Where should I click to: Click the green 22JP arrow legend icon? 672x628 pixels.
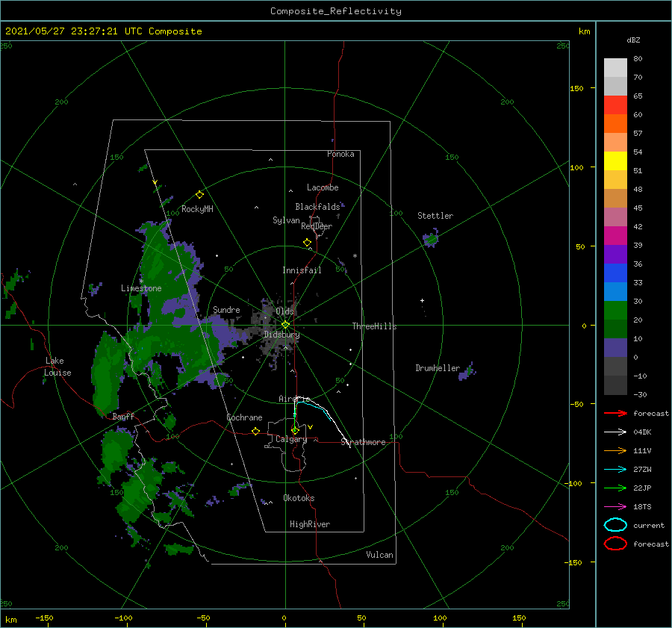615,488
